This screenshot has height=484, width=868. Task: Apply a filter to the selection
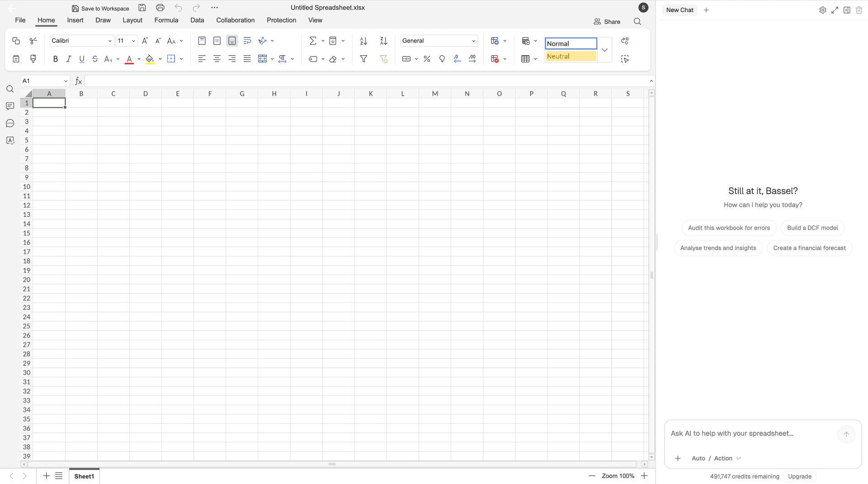tap(363, 59)
